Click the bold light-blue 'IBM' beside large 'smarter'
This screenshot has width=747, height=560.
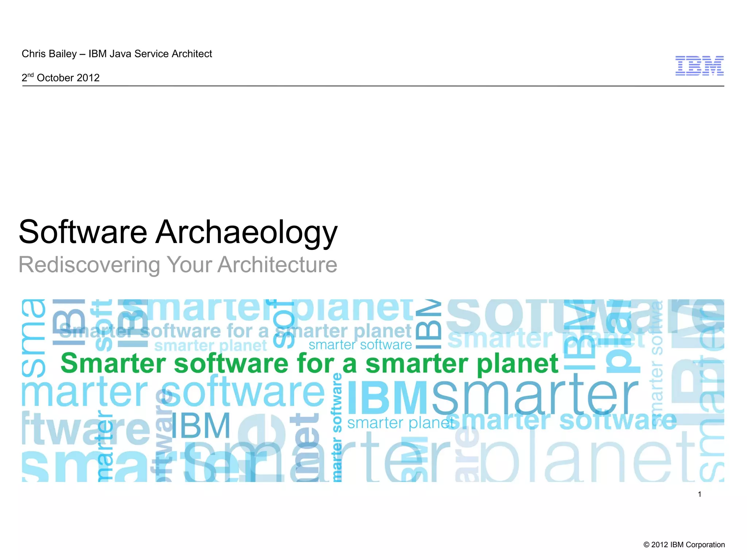387,398
